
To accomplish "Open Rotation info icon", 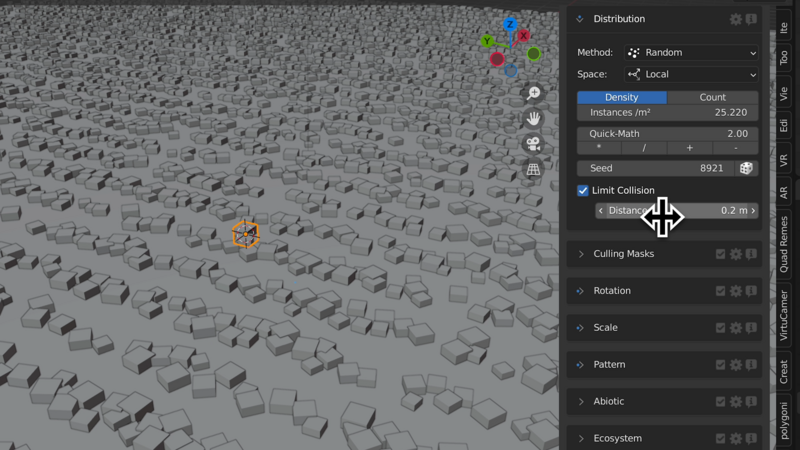I will click(x=751, y=291).
